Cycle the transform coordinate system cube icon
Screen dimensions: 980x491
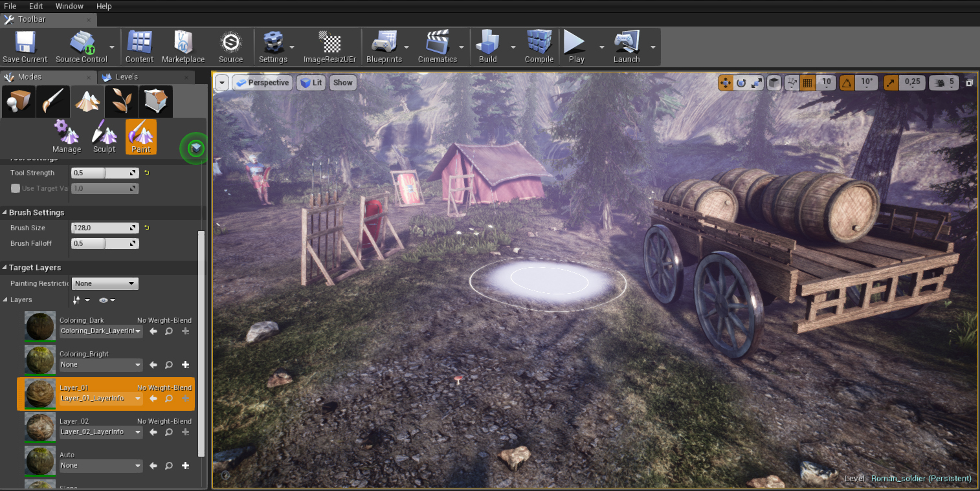[x=774, y=83]
